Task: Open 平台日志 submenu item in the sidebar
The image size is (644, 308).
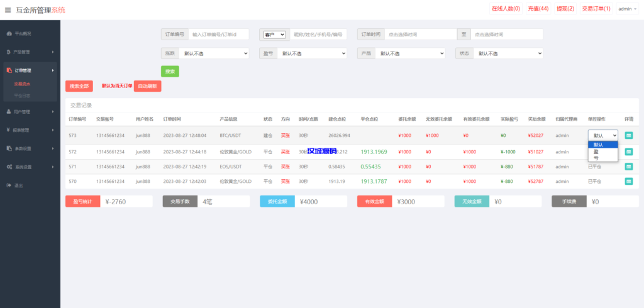Action: tap(22, 96)
